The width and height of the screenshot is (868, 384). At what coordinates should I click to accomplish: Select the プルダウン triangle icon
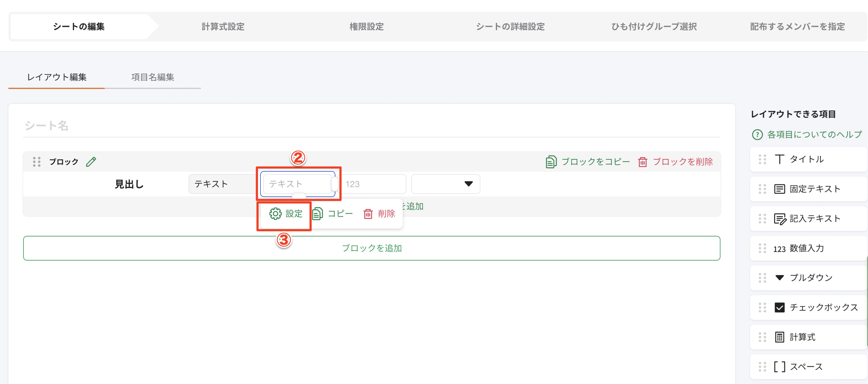780,278
